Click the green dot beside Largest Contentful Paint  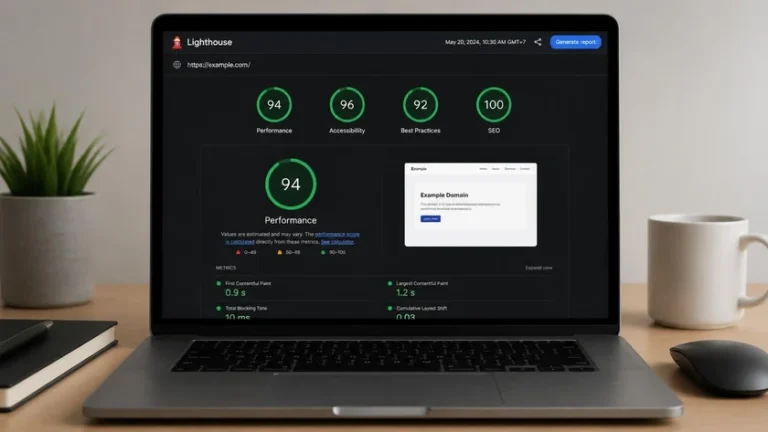coord(390,283)
